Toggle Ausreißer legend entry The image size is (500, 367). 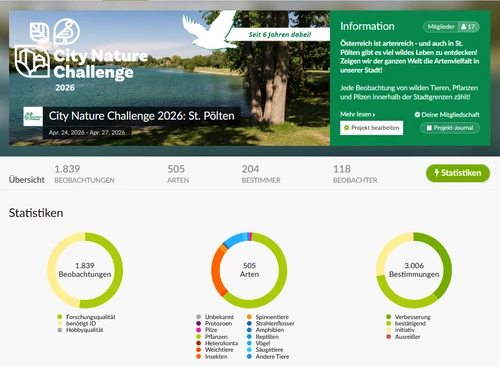[403, 337]
